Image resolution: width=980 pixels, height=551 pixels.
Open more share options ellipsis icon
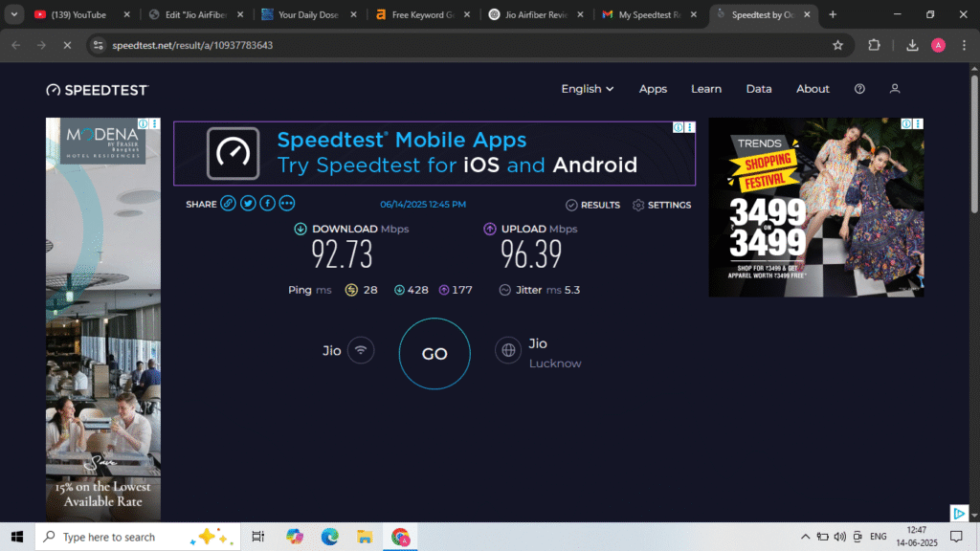(287, 204)
